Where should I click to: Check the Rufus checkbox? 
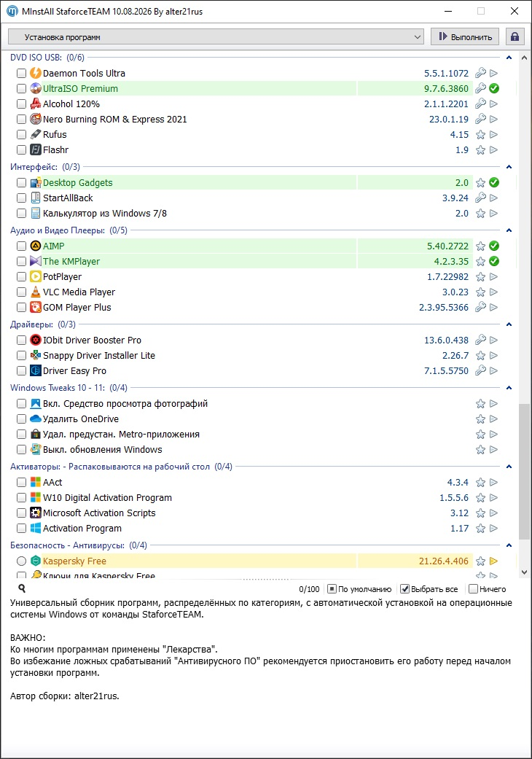(21, 135)
